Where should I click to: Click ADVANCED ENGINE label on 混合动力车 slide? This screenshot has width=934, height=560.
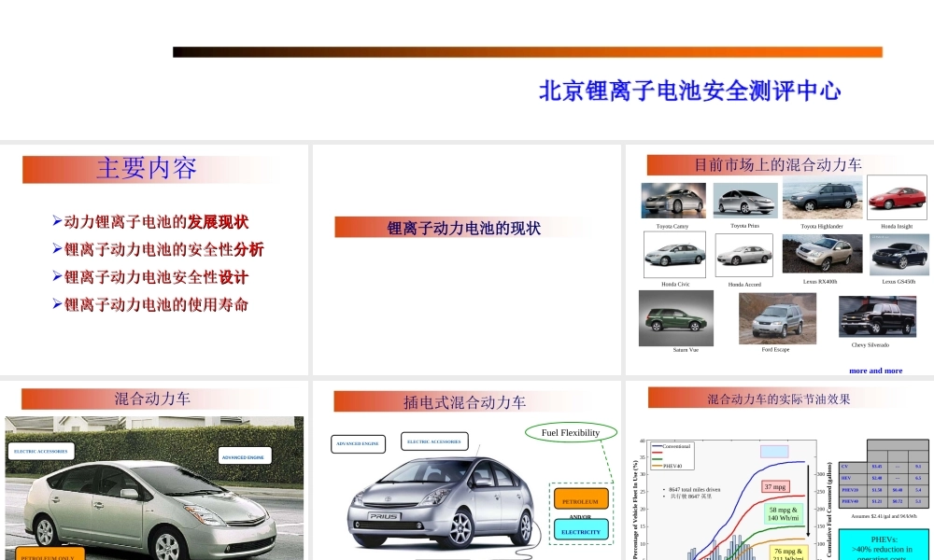tap(244, 456)
